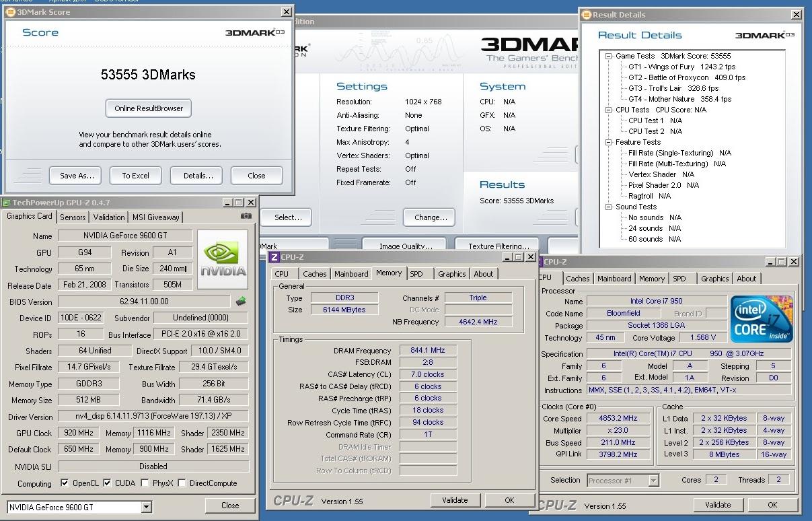Open the NVIDIA GeForce 9600 GT dropdown
Viewport: 812px width, 521px height.
pos(146,507)
